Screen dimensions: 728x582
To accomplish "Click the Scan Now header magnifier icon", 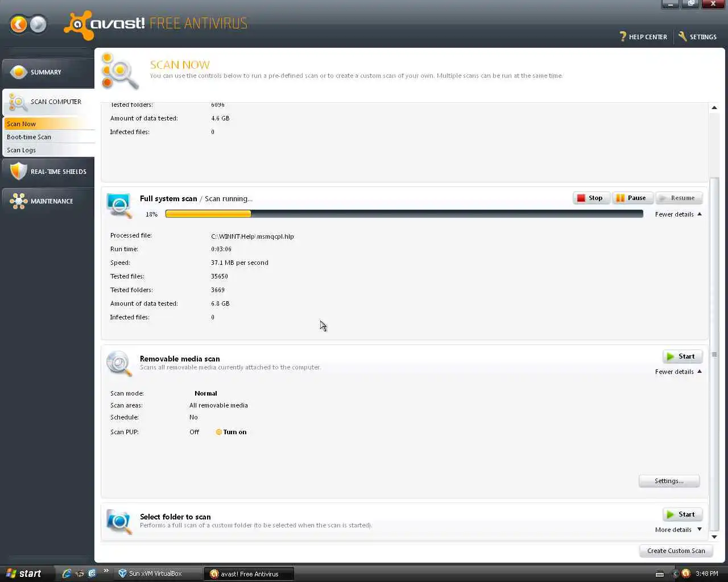I will (119, 72).
